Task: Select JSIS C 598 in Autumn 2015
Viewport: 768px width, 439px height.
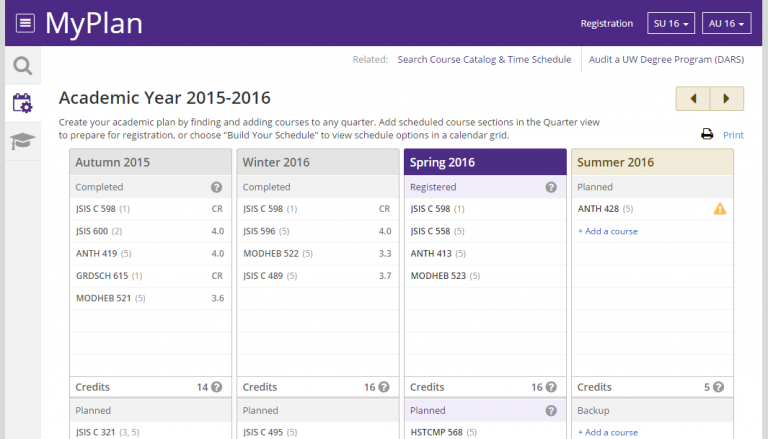Action: [150, 209]
